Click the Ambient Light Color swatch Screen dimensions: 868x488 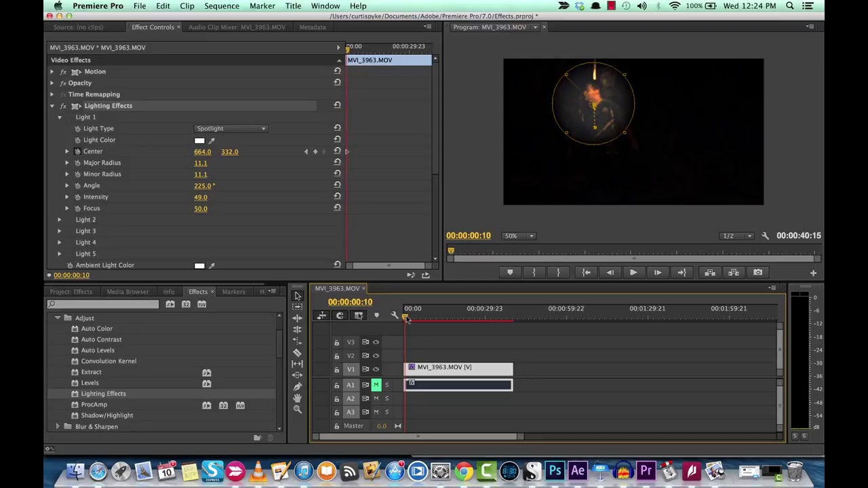click(199, 266)
